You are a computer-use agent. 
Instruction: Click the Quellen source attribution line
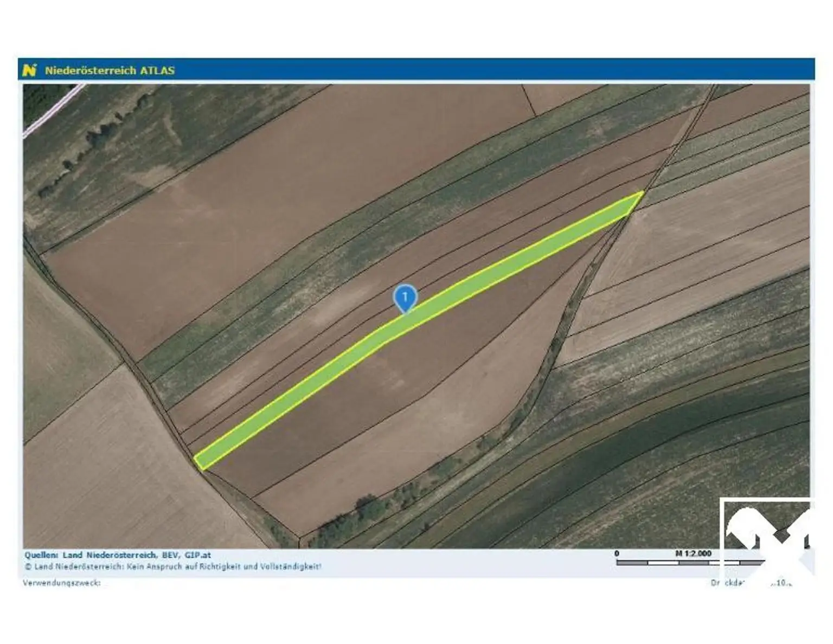(x=118, y=555)
